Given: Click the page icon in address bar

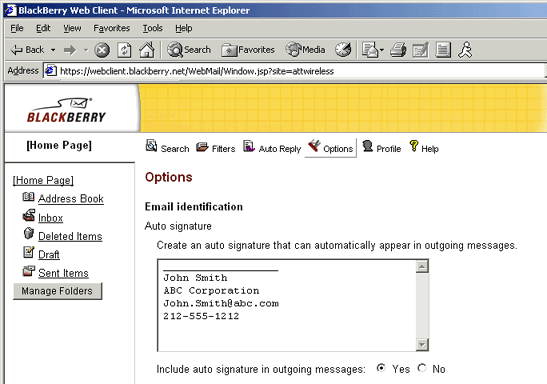Looking at the screenshot, I should [x=51, y=71].
